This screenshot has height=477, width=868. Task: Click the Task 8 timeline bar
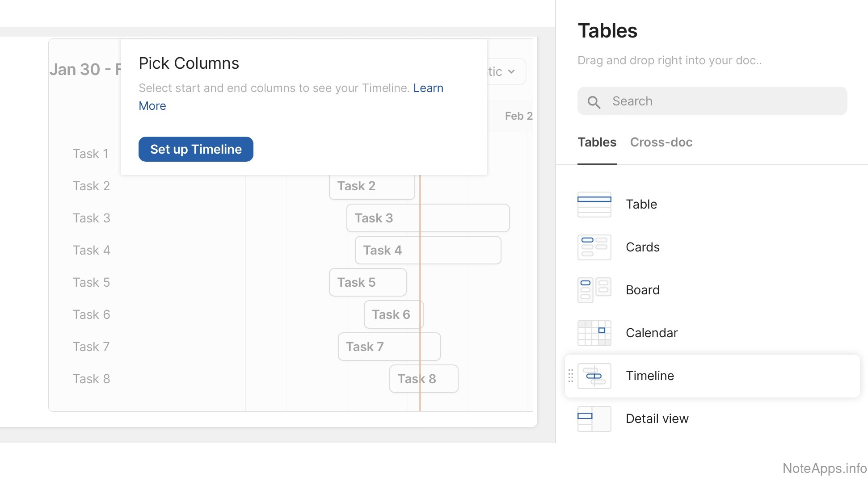click(x=423, y=379)
